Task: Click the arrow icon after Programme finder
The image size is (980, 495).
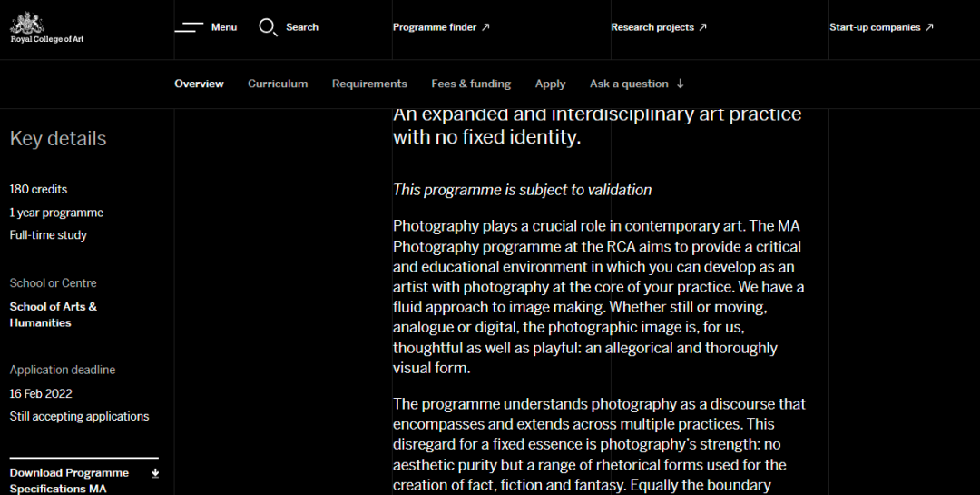Action: (x=485, y=27)
